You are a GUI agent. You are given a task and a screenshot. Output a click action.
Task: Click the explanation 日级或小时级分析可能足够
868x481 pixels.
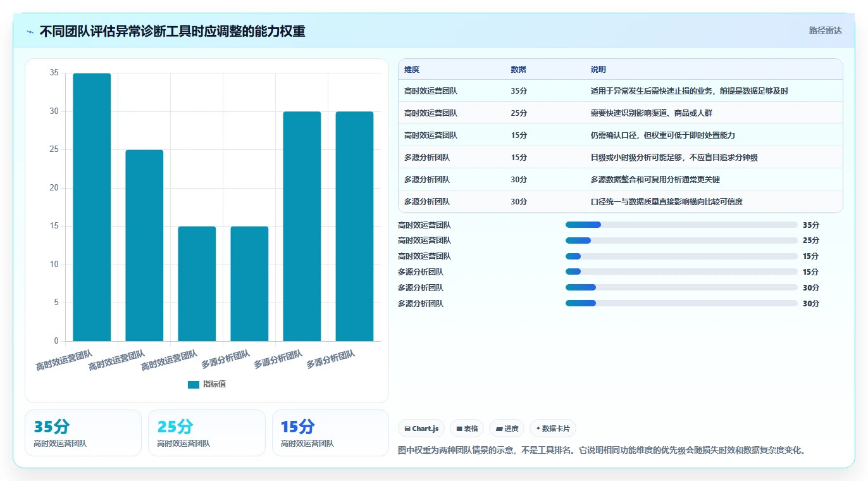coord(674,158)
